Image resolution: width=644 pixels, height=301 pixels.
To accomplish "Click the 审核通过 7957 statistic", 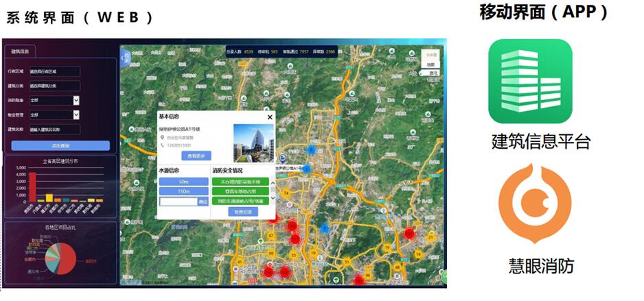I will click(296, 51).
